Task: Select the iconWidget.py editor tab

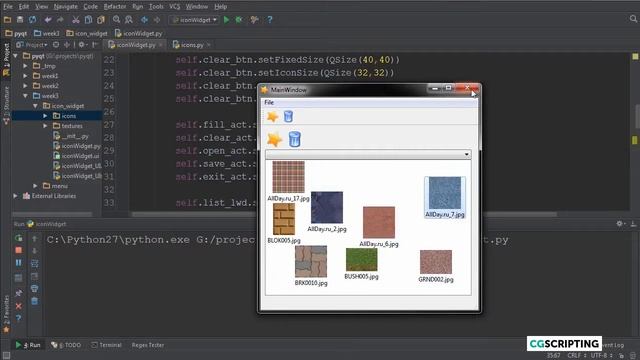Action: click(x=135, y=45)
